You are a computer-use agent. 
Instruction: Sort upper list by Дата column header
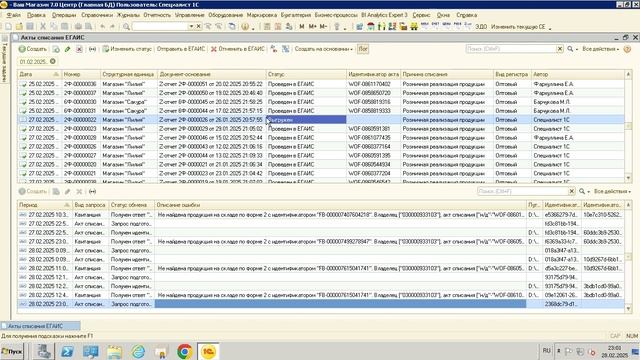39,74
